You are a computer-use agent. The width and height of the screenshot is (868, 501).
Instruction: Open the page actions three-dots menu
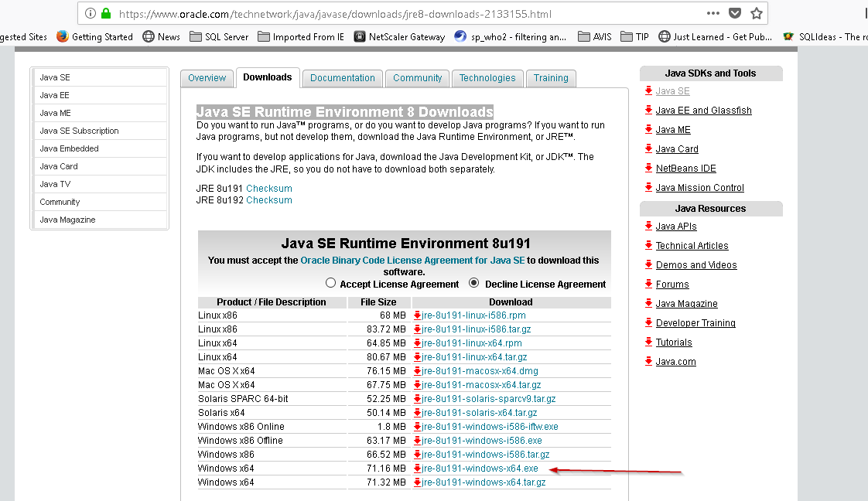[713, 14]
